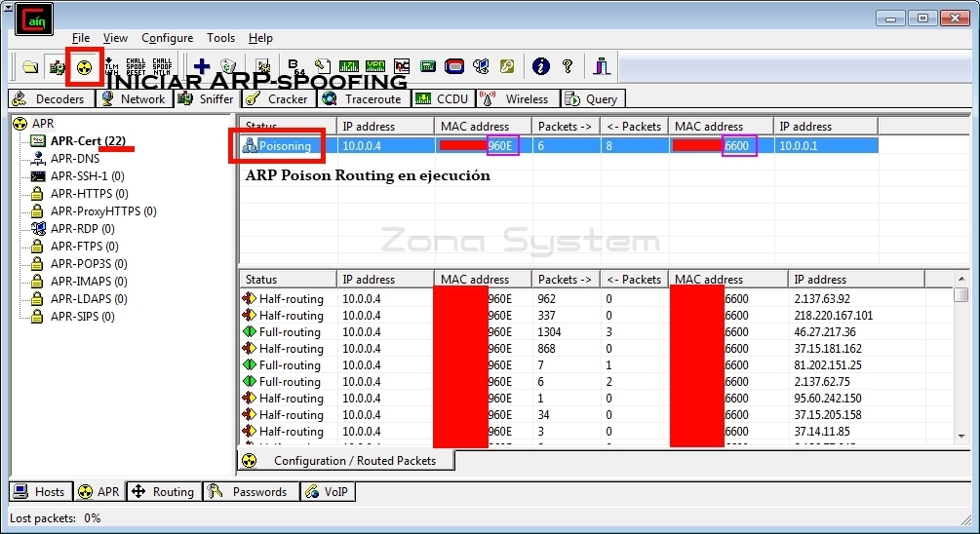980x534 pixels.
Task: Open the View menu
Action: 115,38
